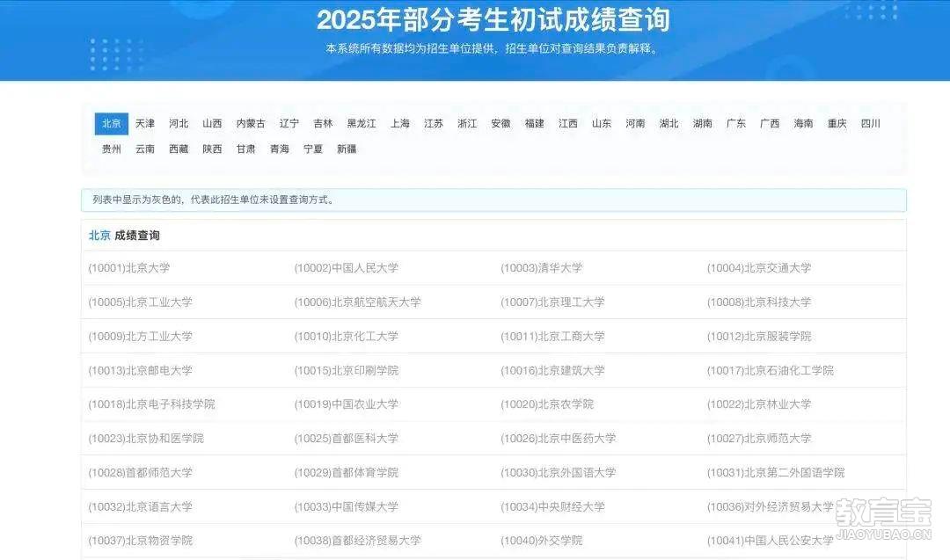Click the (10003)清华大学 entry
Image resolution: width=950 pixels, height=560 pixels.
542,268
